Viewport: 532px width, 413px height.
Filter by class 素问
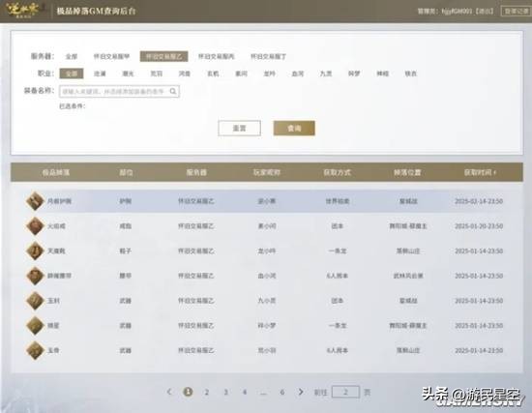point(241,74)
